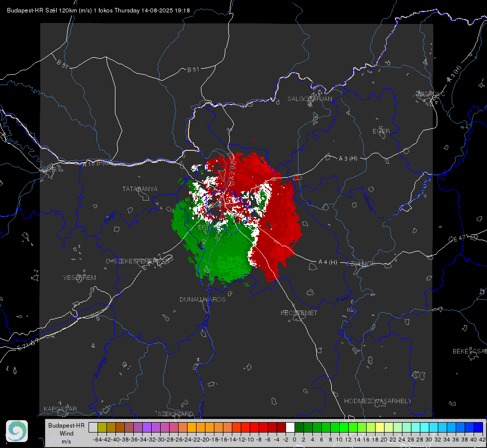Click the HÓDMEZŐVÁSÁRHELY city label

[x=378, y=401]
